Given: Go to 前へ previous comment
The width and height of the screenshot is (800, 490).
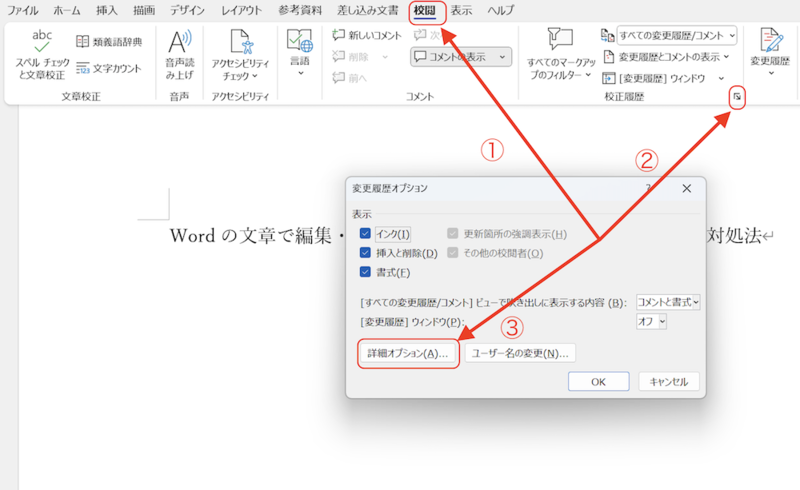Looking at the screenshot, I should coord(349,78).
